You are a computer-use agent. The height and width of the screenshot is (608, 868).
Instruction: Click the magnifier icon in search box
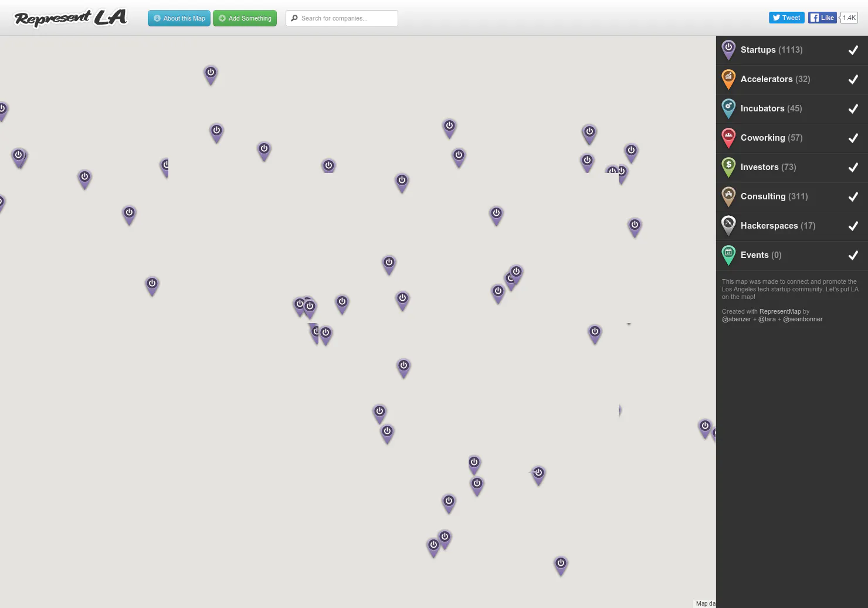point(294,18)
